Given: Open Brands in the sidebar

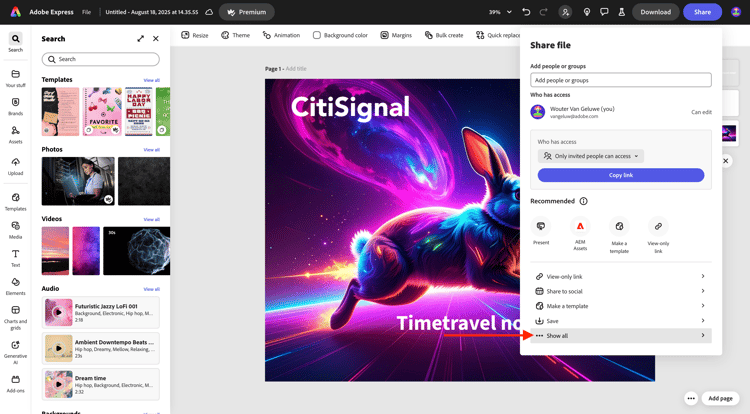Looking at the screenshot, I should [15, 106].
